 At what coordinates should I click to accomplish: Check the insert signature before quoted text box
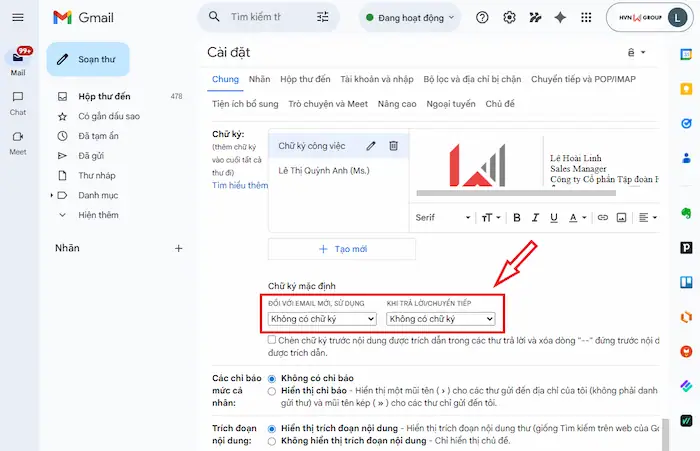click(x=272, y=340)
